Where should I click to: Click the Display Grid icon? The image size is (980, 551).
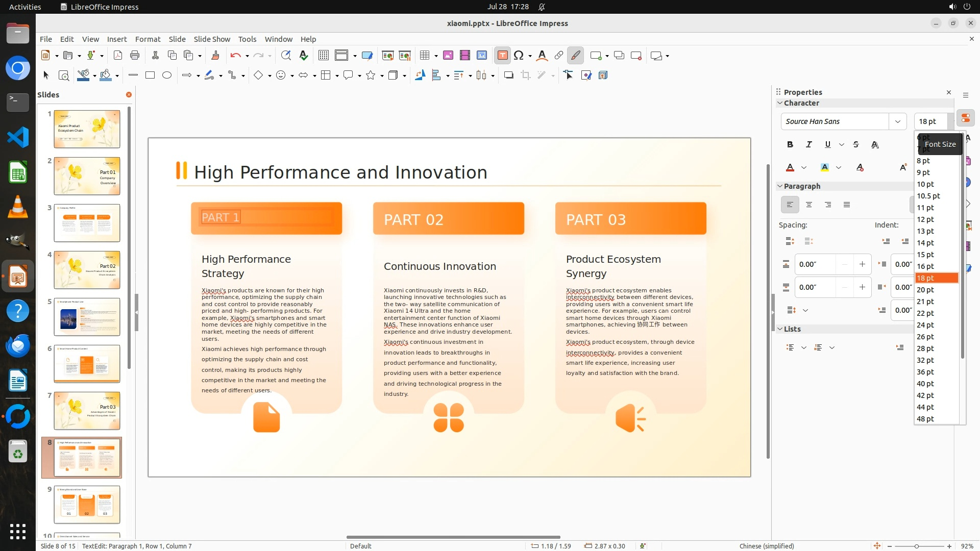(323, 56)
